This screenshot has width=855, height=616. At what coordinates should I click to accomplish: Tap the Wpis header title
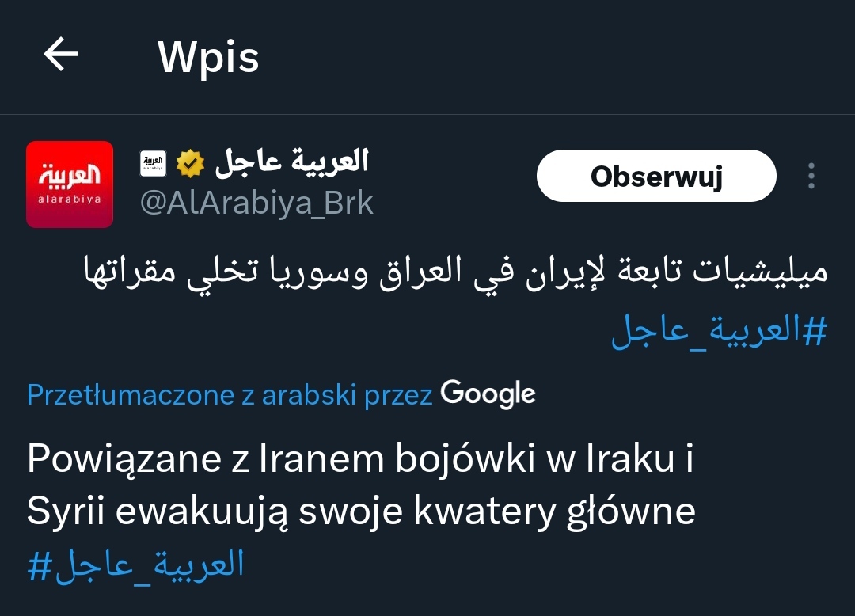pyautogui.click(x=208, y=57)
